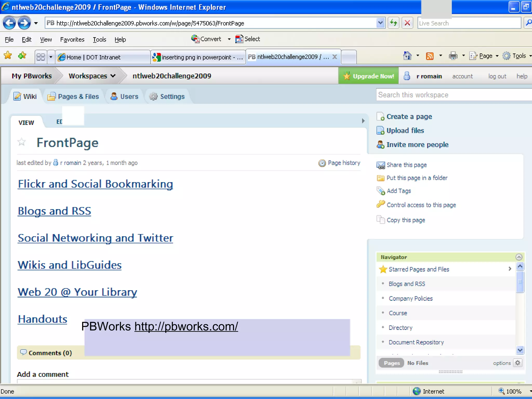532x399 pixels.
Task: Open Page history clock icon
Action: click(322, 163)
